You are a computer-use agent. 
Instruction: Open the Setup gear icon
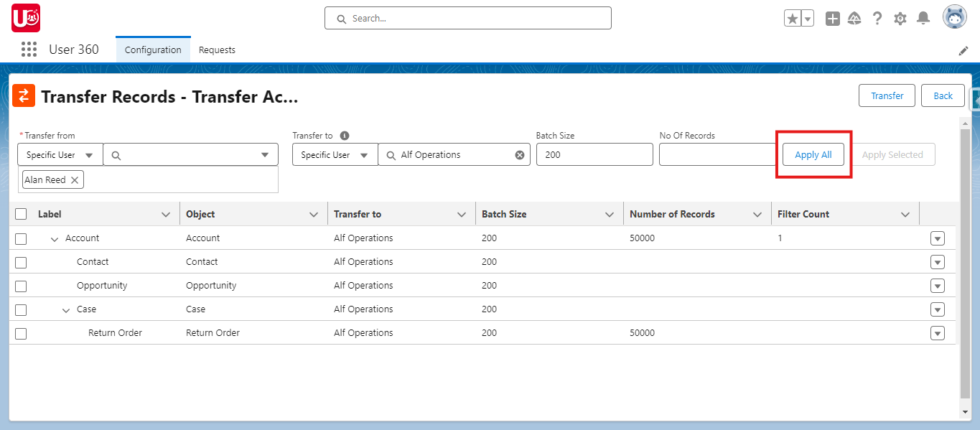(900, 19)
